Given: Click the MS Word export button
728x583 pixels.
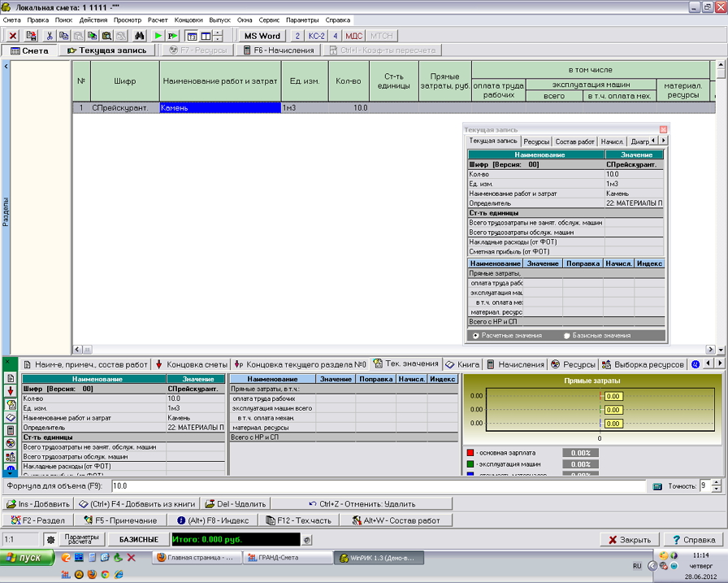Looking at the screenshot, I should (262, 36).
